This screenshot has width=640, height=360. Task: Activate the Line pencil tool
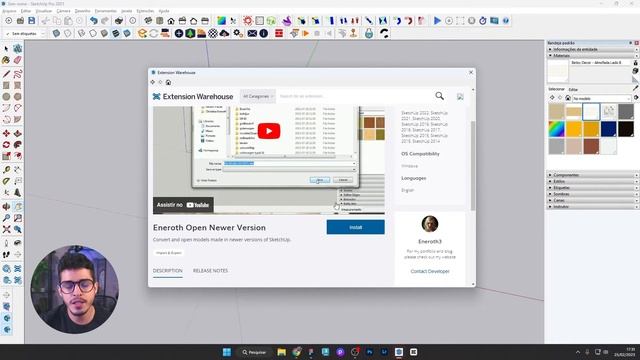6,74
